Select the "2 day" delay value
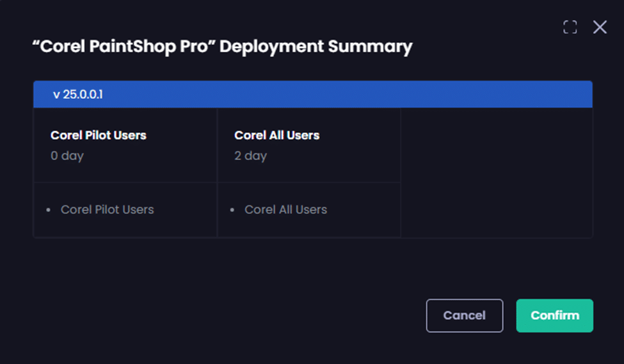624x364 pixels. coord(250,155)
